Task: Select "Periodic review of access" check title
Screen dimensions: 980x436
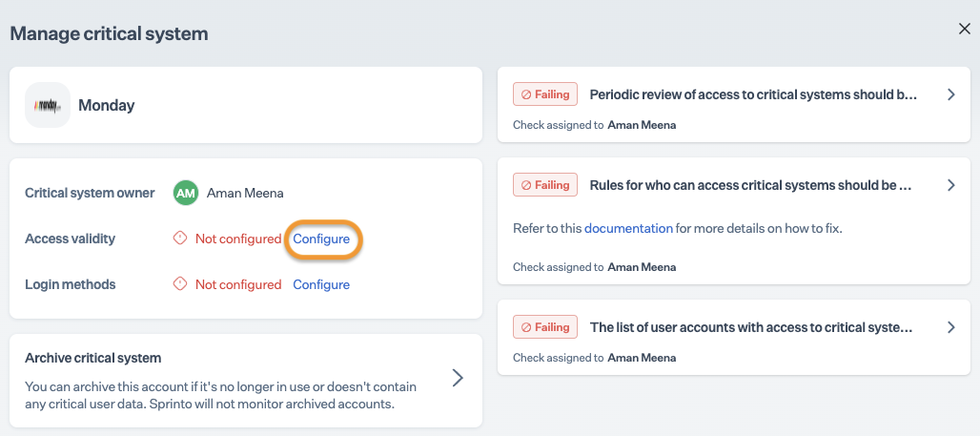Action: point(753,94)
